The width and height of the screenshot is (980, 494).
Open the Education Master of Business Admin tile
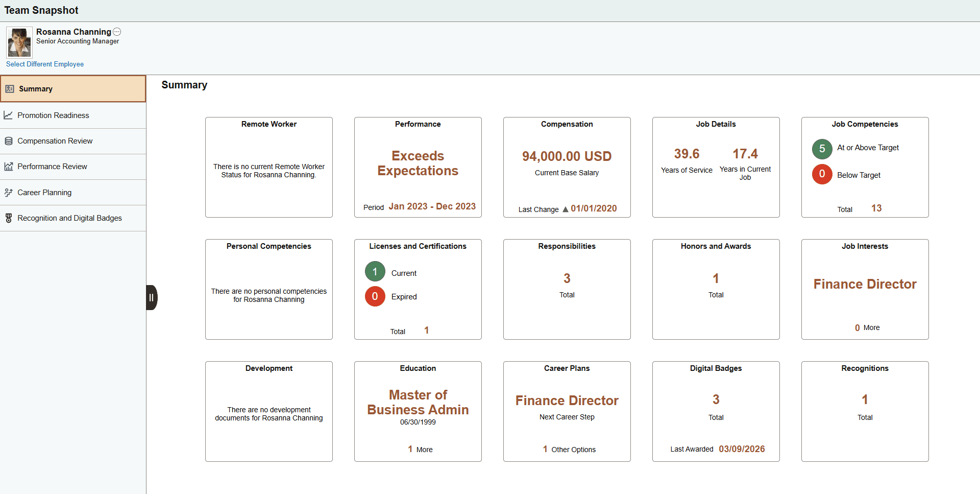tap(418, 411)
